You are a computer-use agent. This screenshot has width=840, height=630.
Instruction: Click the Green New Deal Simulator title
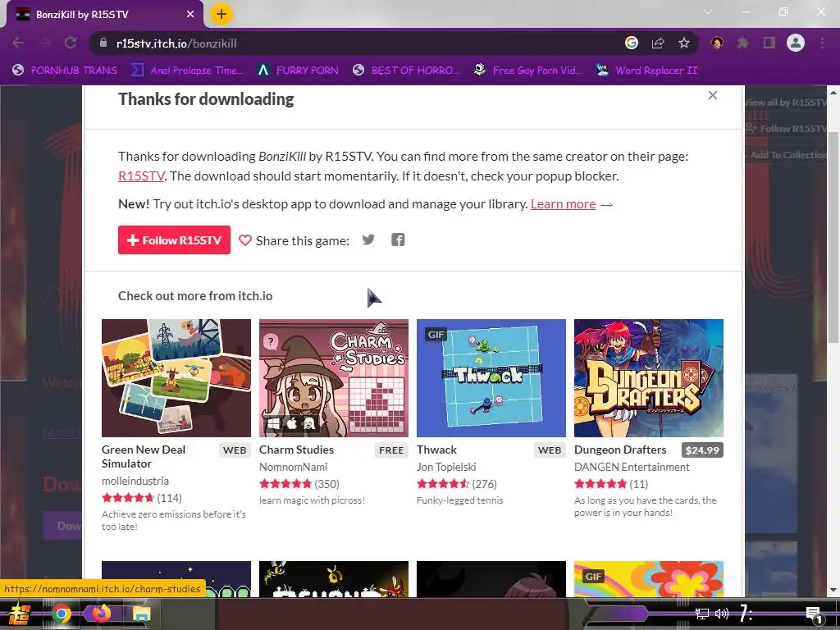point(144,456)
